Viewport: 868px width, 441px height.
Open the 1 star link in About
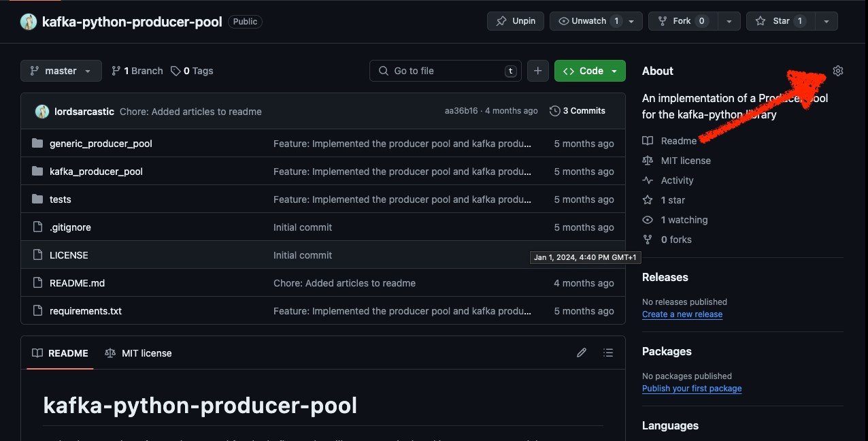[x=673, y=200]
